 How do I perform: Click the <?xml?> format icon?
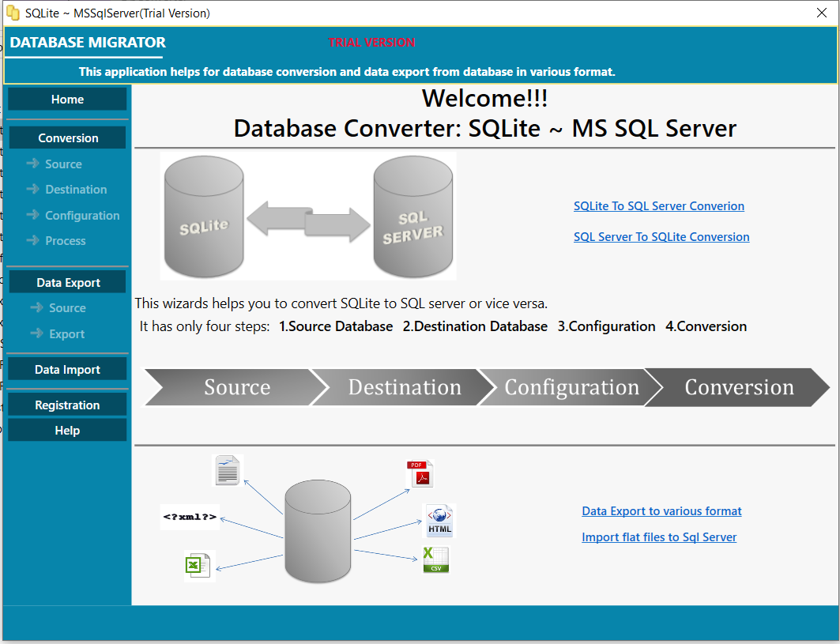190,517
